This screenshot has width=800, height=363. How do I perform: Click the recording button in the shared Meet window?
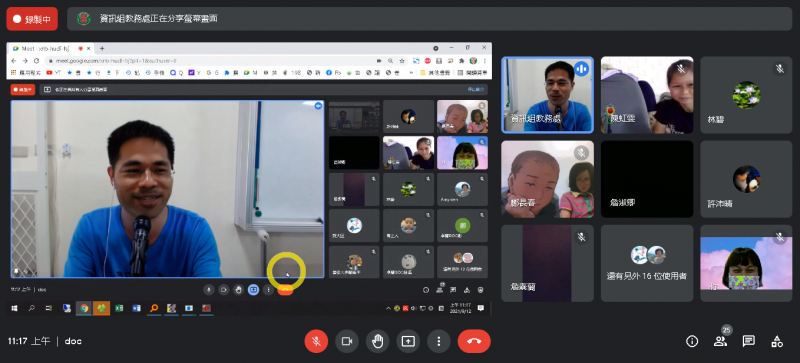[x=23, y=89]
